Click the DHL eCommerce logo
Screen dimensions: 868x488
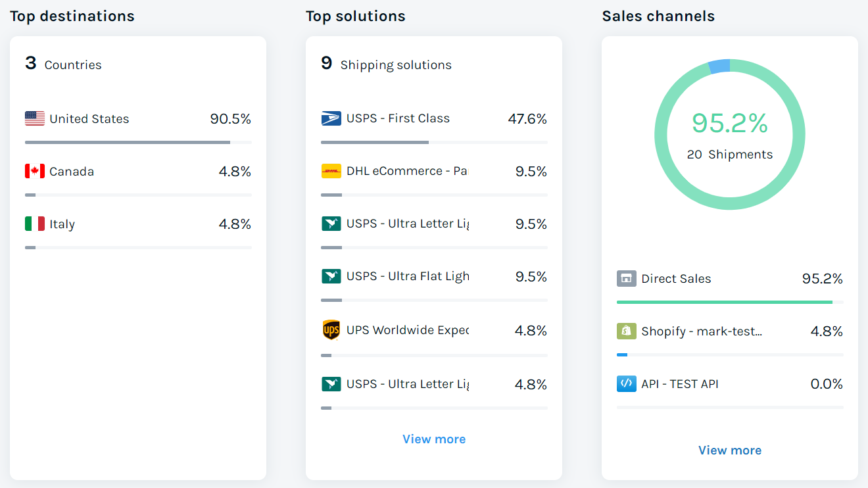click(331, 171)
